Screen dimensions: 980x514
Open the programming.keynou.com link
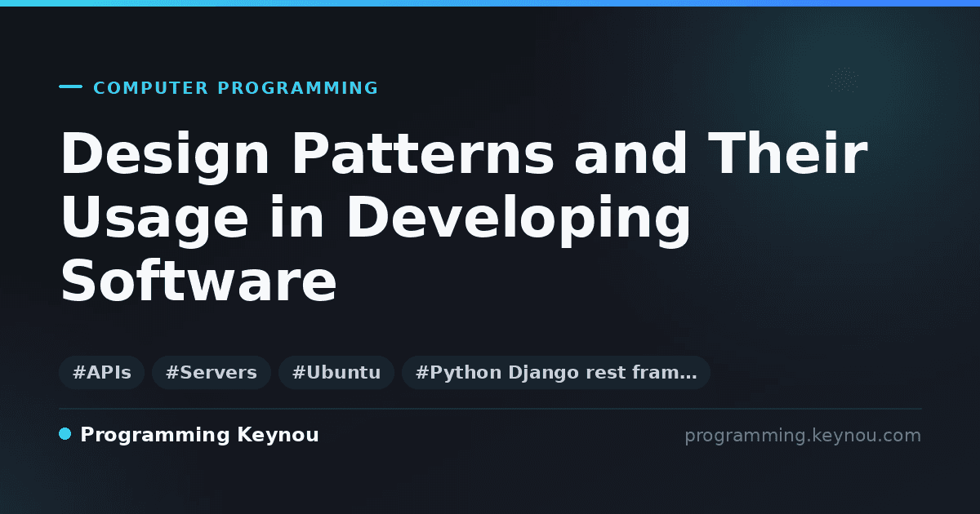(x=803, y=436)
